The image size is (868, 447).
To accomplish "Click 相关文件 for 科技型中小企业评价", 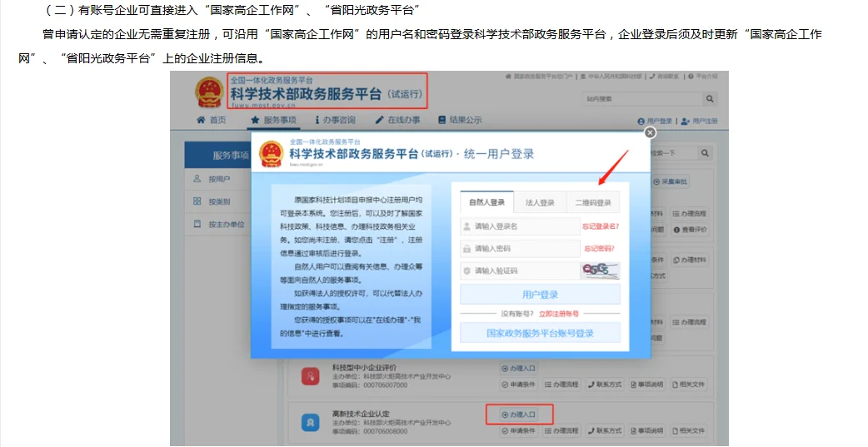I will [x=688, y=385].
